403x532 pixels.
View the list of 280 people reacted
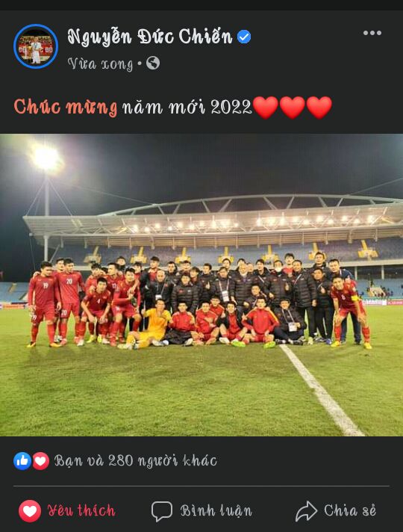(x=135, y=461)
